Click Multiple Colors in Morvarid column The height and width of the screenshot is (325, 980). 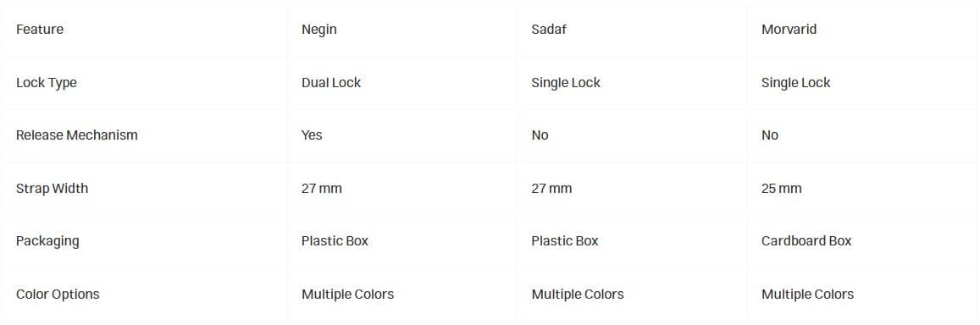[807, 294]
